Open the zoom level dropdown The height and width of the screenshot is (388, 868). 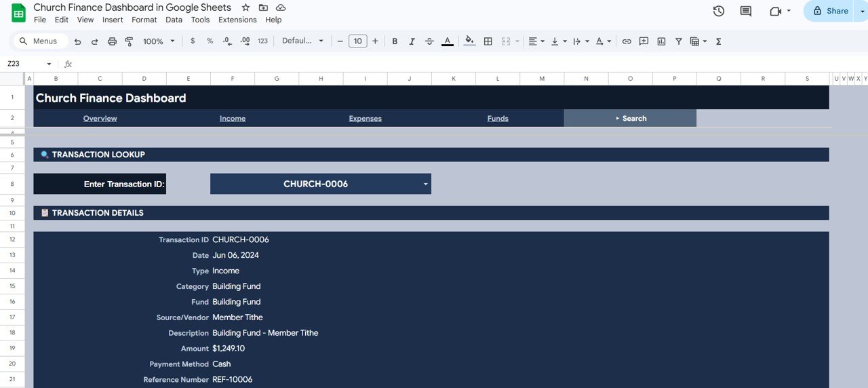pyautogui.click(x=159, y=41)
